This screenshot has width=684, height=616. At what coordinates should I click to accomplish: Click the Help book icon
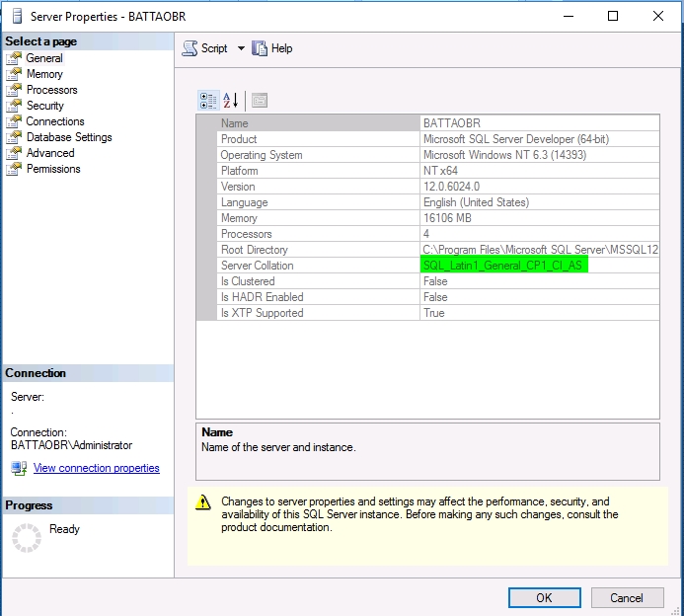tap(260, 48)
